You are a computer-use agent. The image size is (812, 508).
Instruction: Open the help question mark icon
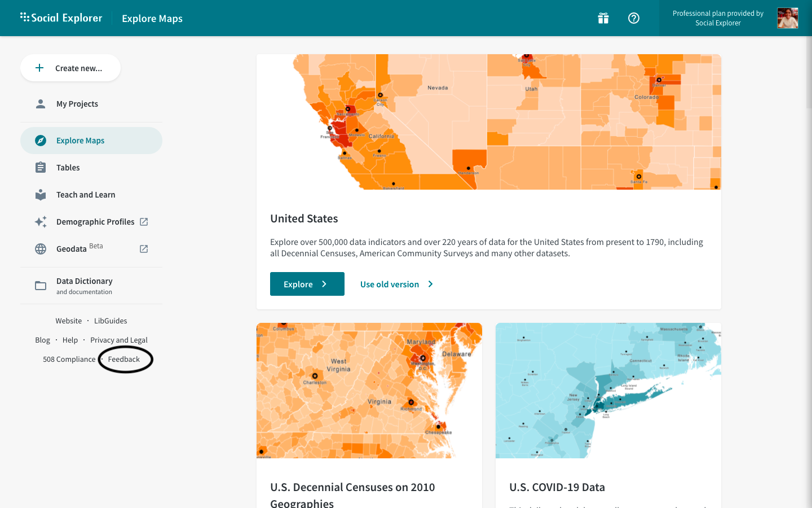click(634, 18)
